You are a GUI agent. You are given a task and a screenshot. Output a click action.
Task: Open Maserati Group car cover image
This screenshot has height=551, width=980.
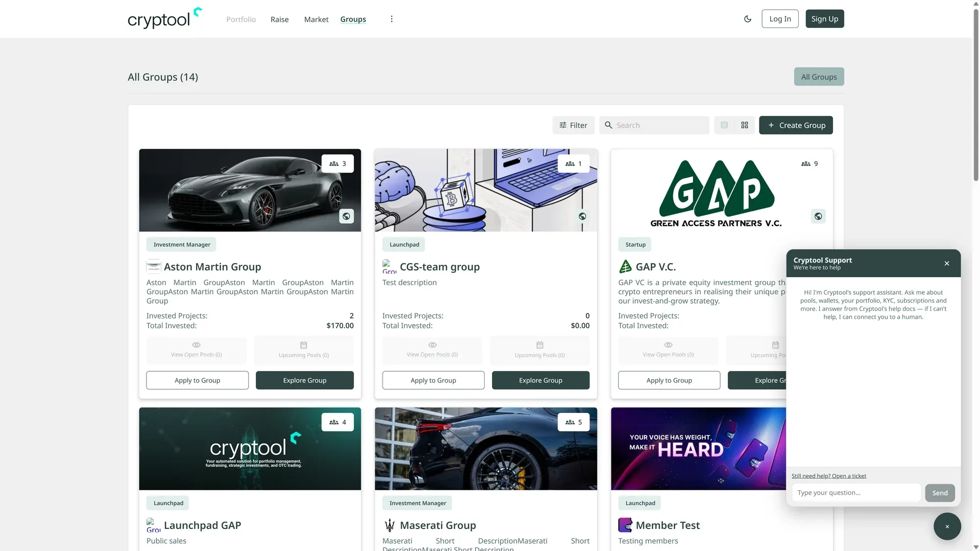tap(486, 449)
